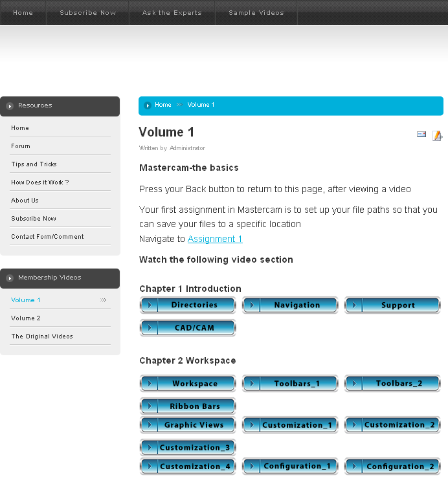Open Sample Videos in the top navigation
The image size is (448, 484).
point(256,13)
